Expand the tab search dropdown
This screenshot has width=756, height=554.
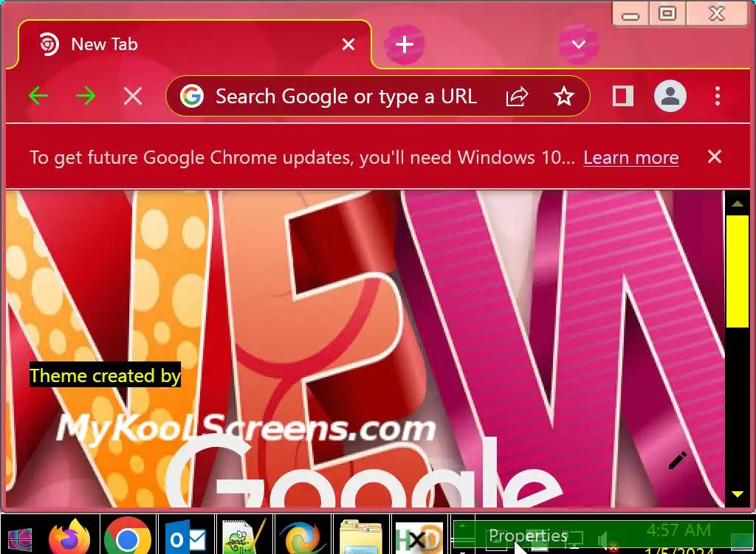pos(579,45)
